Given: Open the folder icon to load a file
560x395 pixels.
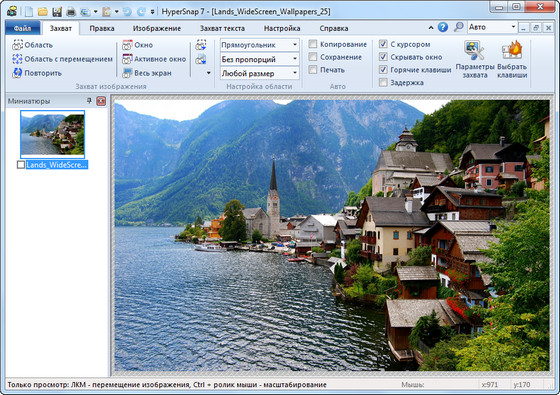Looking at the screenshot, I should (x=42, y=12).
